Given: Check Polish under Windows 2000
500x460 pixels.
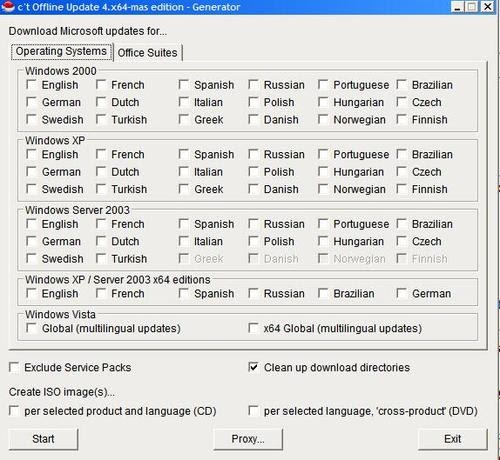Looking at the screenshot, I should click(253, 102).
